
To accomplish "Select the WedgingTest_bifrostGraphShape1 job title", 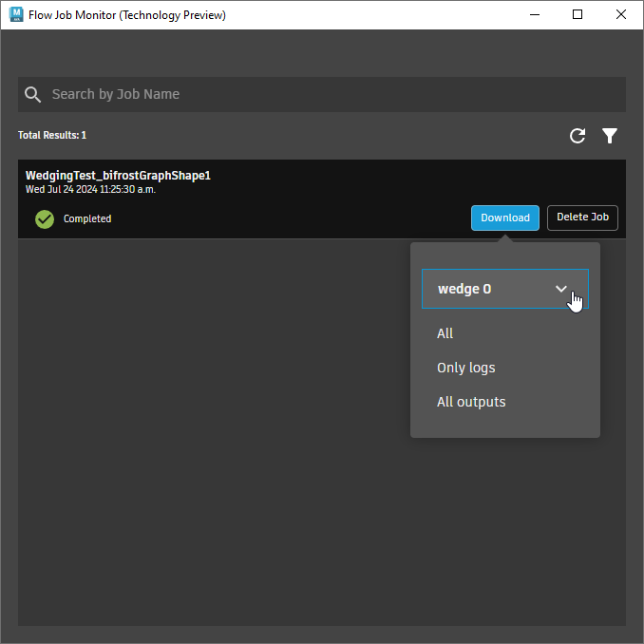I will coord(118,176).
